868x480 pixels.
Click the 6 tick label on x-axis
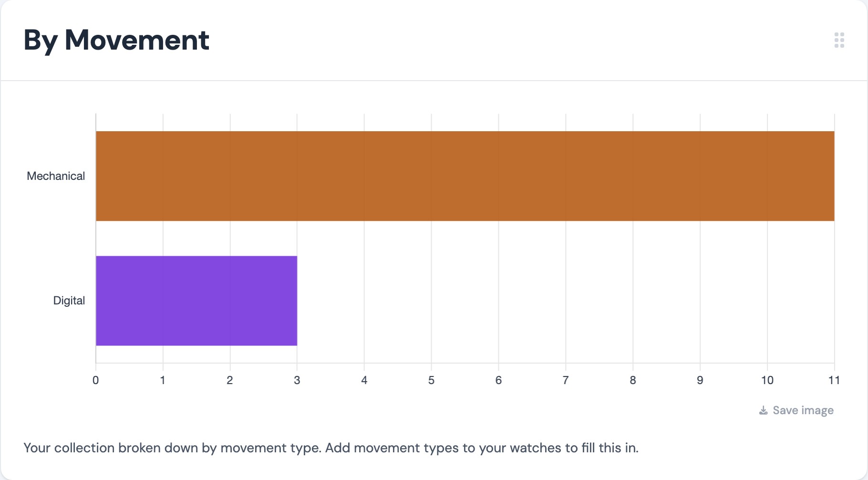[499, 380]
